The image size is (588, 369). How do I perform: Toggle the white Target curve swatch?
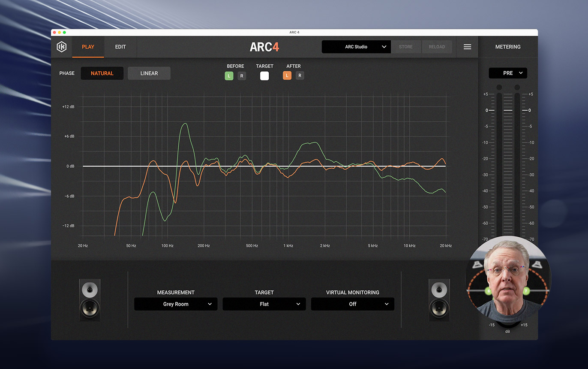pos(264,76)
